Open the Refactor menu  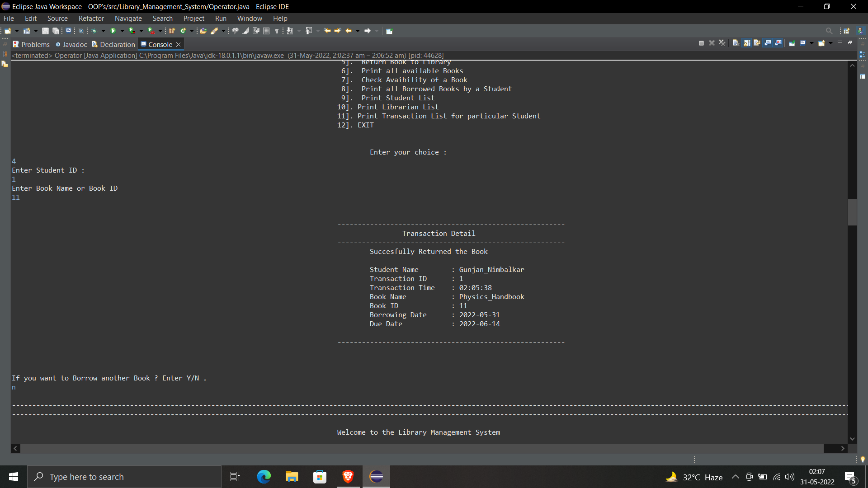(91, 18)
